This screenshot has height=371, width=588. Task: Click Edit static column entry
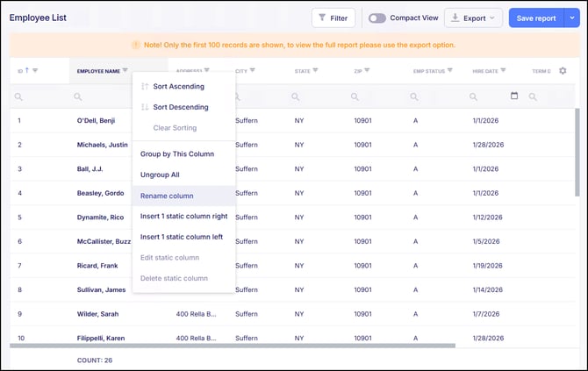[183, 258]
